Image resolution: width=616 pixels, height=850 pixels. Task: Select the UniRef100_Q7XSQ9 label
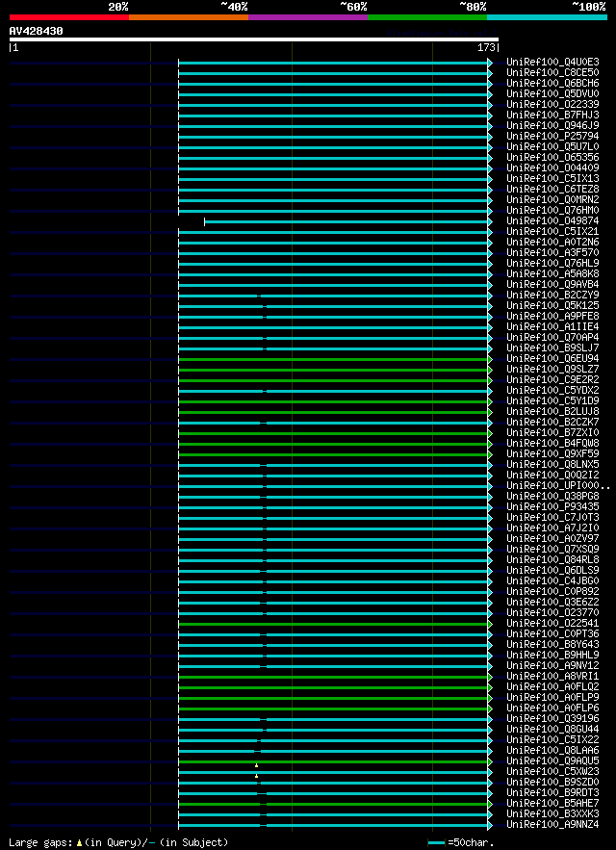click(552, 549)
